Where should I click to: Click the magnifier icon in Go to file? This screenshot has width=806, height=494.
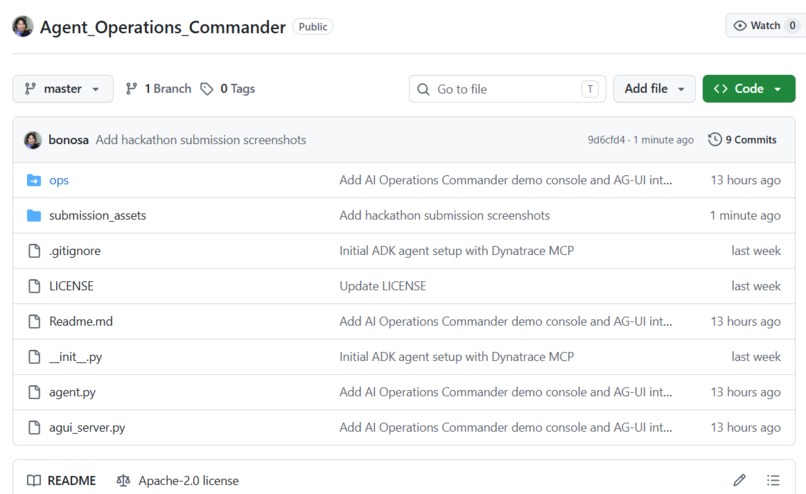point(423,89)
